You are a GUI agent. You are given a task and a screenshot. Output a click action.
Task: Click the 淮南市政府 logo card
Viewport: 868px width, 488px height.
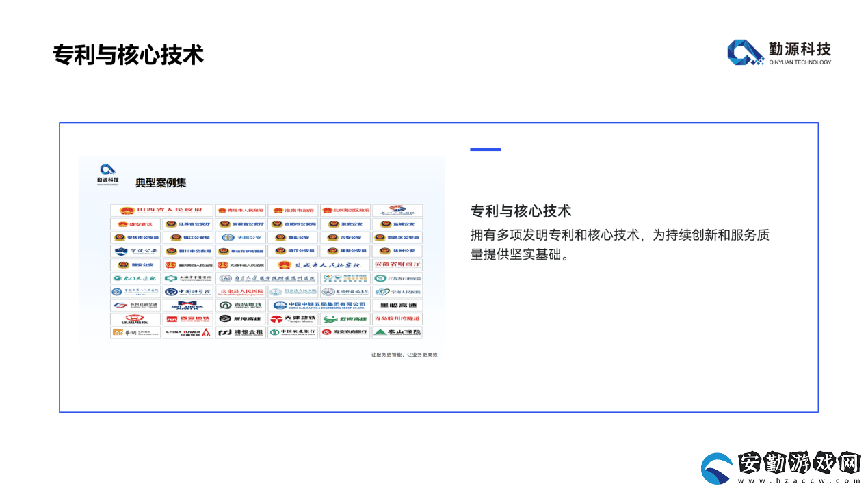(x=293, y=211)
